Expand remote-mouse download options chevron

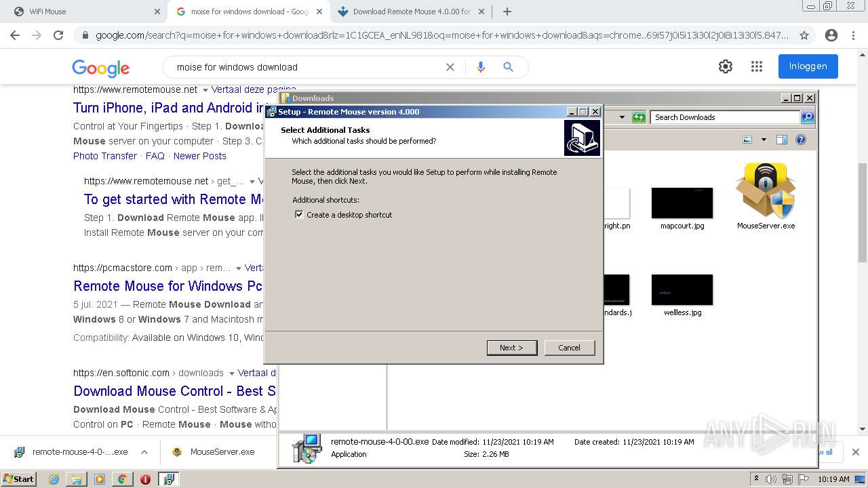[x=144, y=452]
